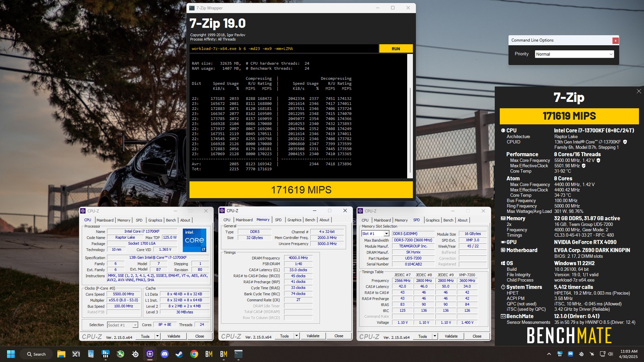The image size is (644, 362).
Task: Open Memory tab in SPD CPU-Z window
Action: click(401, 220)
